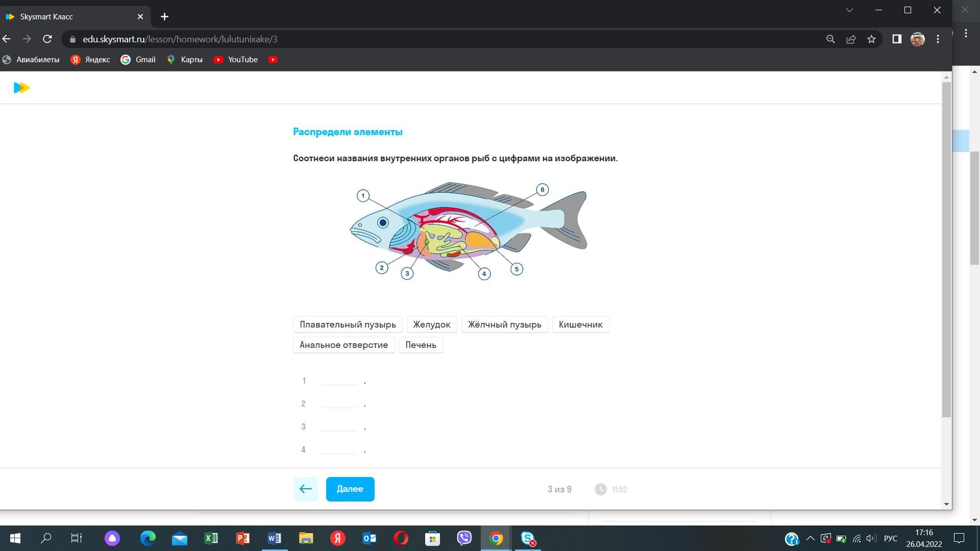Open the Gmail bookmark
This screenshot has height=551, width=980.
138,60
